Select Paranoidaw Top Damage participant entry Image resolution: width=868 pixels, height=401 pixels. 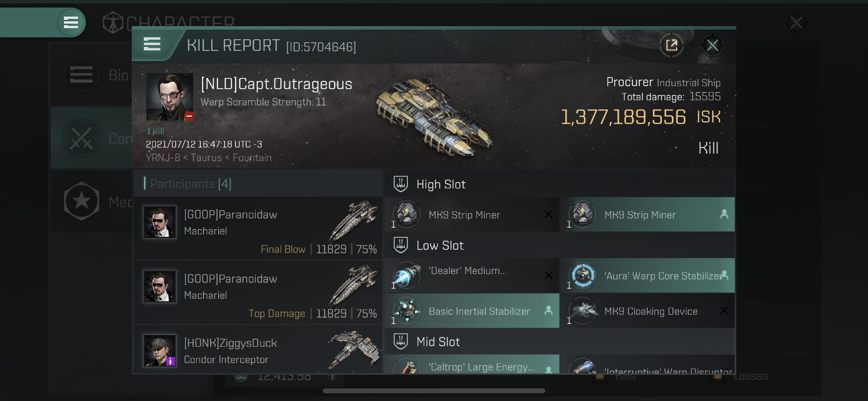point(258,293)
